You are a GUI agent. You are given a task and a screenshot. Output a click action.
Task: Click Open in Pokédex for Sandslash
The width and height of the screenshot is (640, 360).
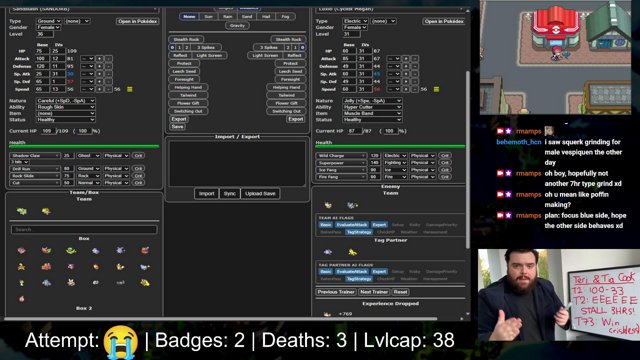point(138,21)
